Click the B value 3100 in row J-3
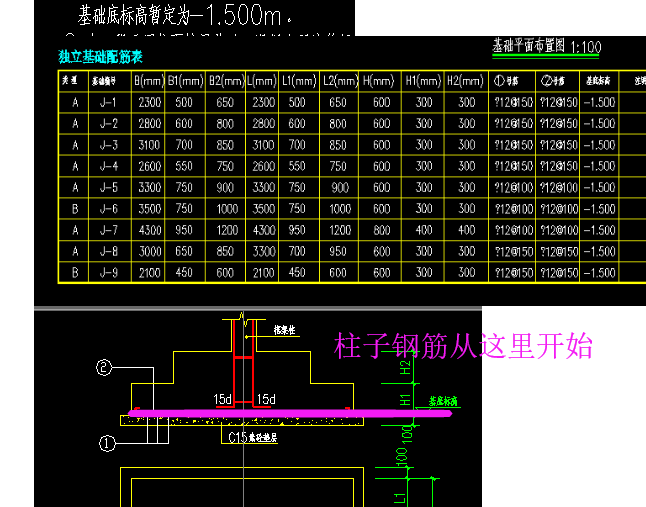 (x=150, y=145)
